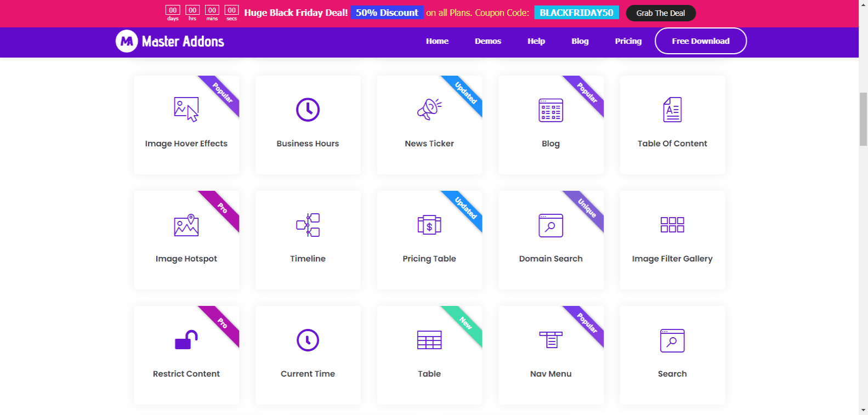Open the Nav Menu label link
Viewport: 868px width, 415px height.
[x=551, y=374]
